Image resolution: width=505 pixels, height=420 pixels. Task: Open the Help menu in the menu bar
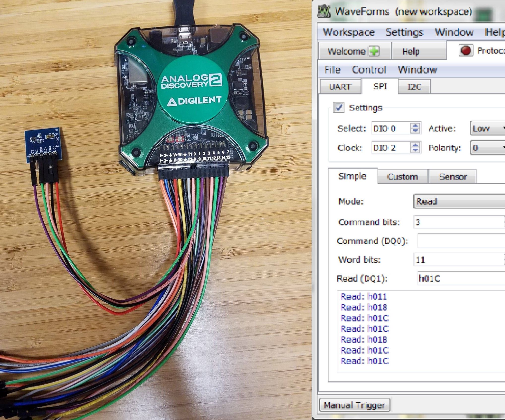(x=495, y=32)
